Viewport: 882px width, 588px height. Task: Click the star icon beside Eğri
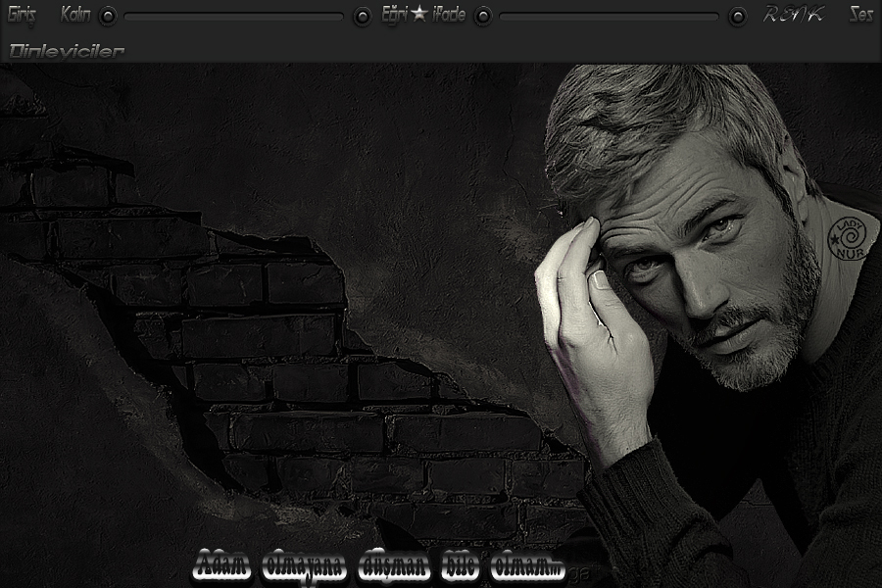[419, 14]
